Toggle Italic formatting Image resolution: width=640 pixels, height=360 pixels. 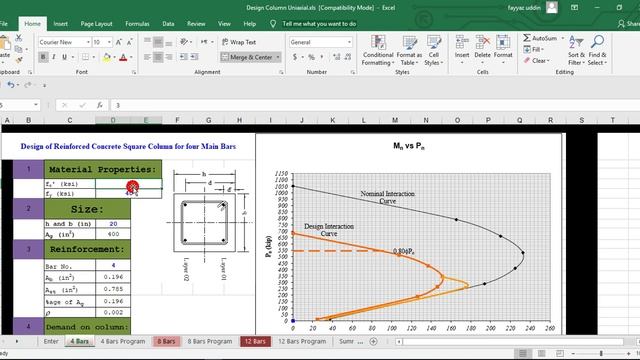pyautogui.click(x=53, y=57)
